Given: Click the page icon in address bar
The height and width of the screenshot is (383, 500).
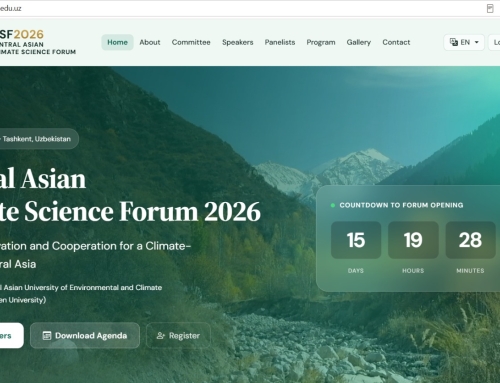Looking at the screenshot, I should pyautogui.click(x=490, y=8).
